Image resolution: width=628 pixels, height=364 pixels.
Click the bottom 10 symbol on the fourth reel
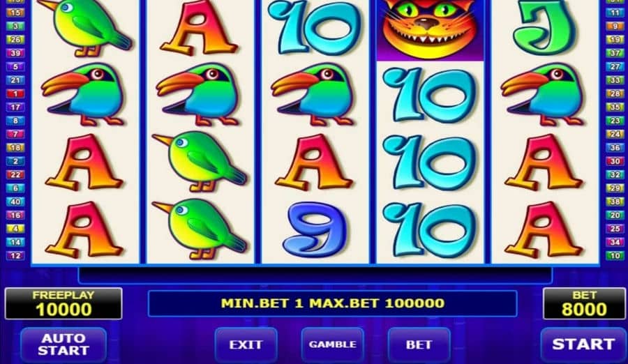pyautogui.click(x=430, y=230)
